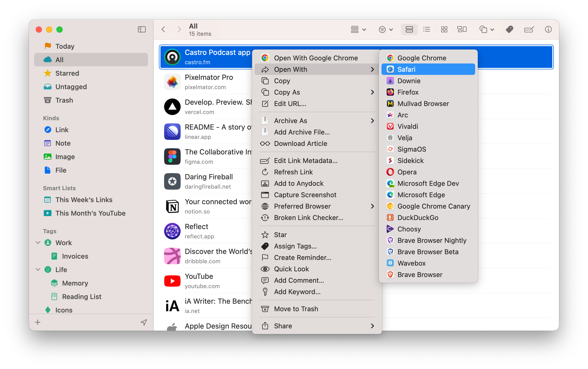Viewport: 588px width, 369px height.
Task: Collapse the Work tags section
Action: [38, 243]
